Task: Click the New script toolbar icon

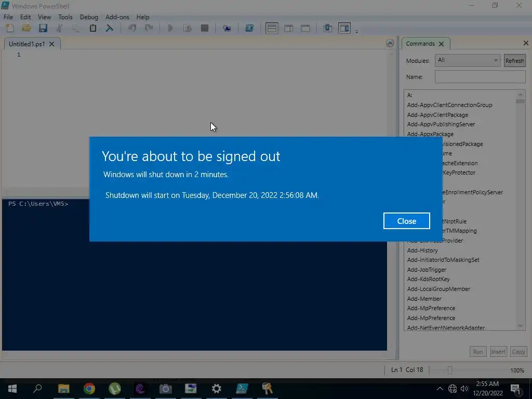Action: (10, 28)
